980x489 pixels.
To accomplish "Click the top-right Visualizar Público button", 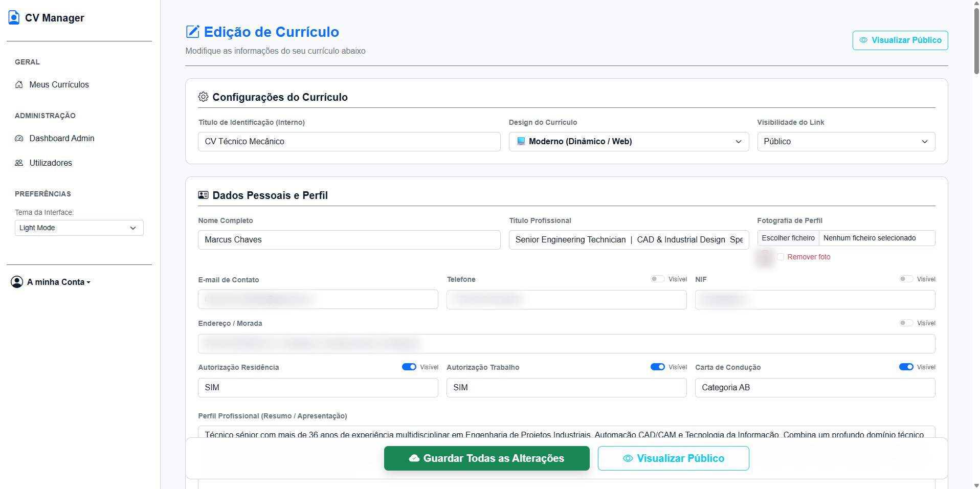I will click(900, 40).
